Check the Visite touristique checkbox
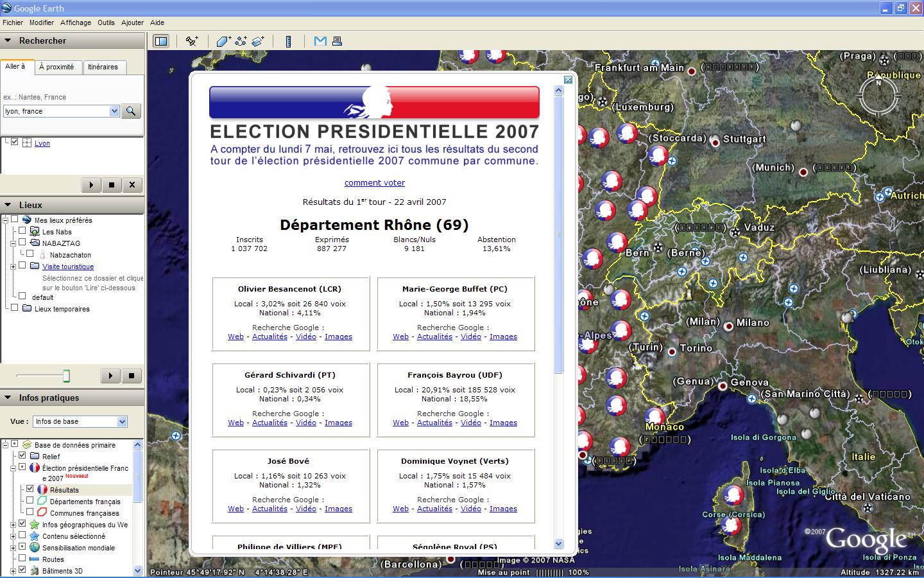 tap(22, 266)
